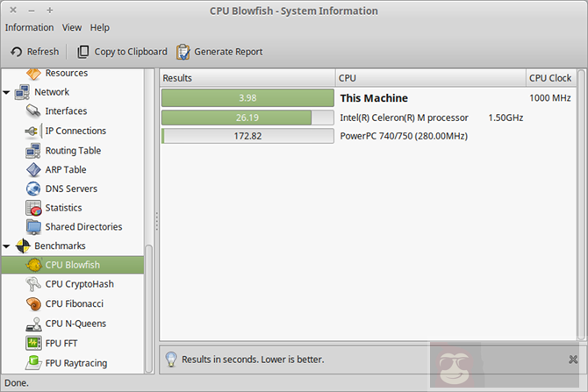Sort by the CPU Clock column header
This screenshot has height=392, width=588.
[x=550, y=78]
